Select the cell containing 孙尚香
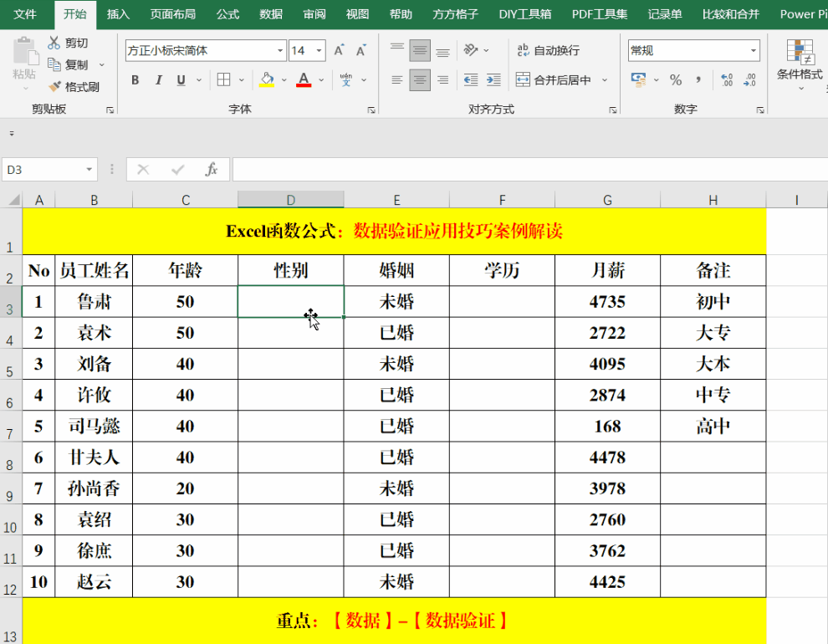Viewport: 828px width, 644px height. 94,488
